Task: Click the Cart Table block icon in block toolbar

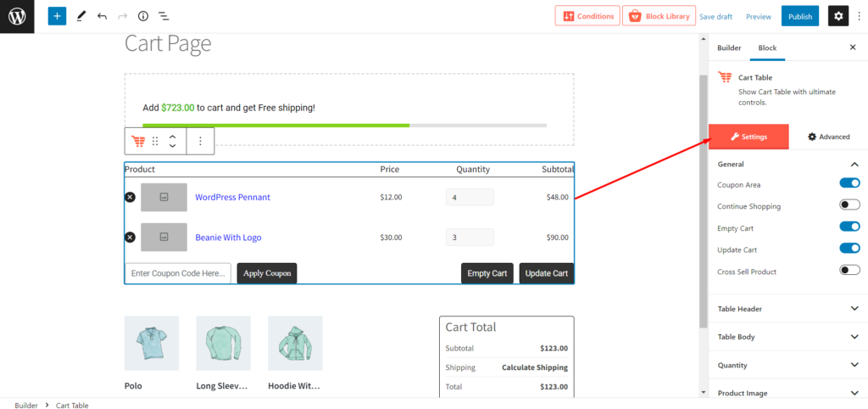Action: [138, 142]
